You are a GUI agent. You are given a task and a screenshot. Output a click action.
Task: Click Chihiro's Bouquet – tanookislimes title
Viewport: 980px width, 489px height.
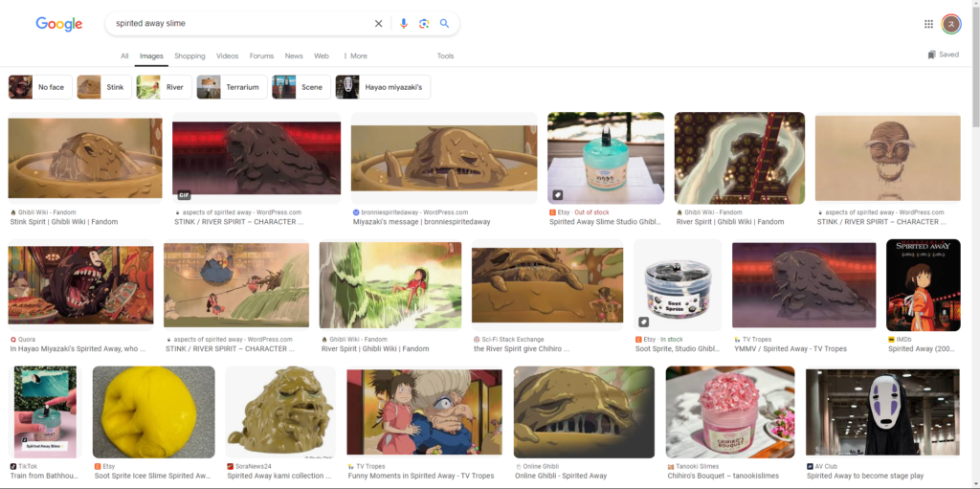(x=724, y=476)
